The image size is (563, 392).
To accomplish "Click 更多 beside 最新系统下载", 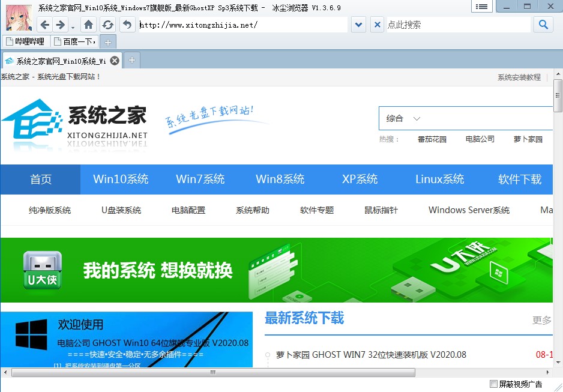I will [x=541, y=320].
